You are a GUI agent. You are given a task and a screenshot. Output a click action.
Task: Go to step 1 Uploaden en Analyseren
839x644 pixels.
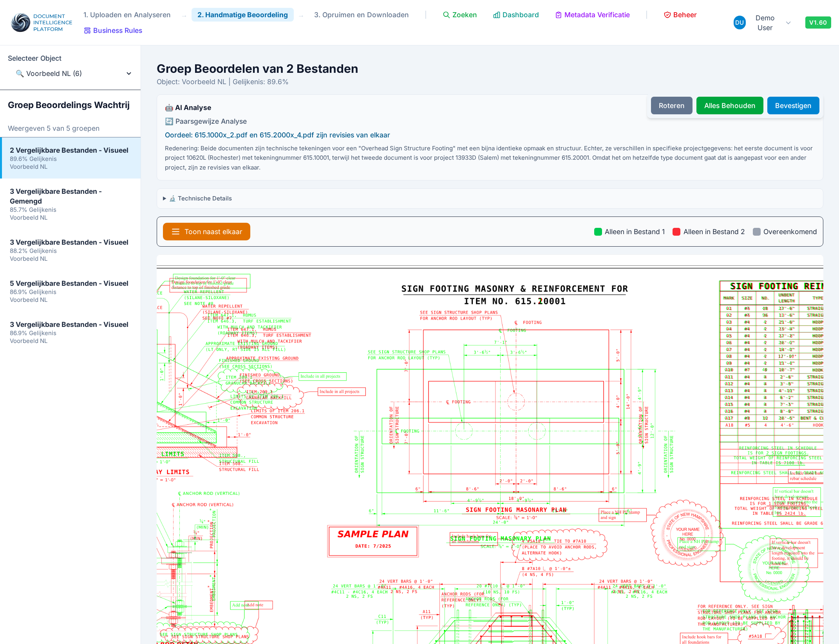127,15
